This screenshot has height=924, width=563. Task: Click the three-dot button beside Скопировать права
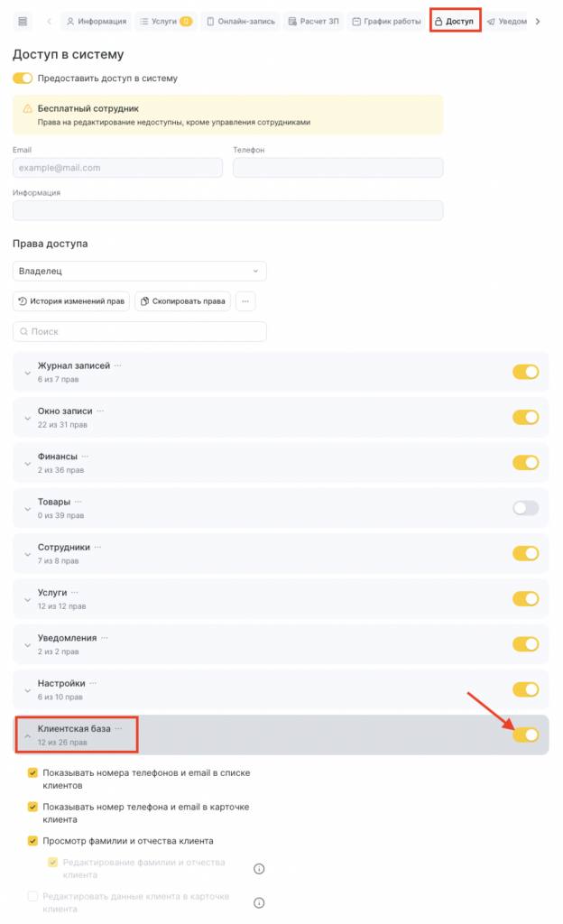245,301
